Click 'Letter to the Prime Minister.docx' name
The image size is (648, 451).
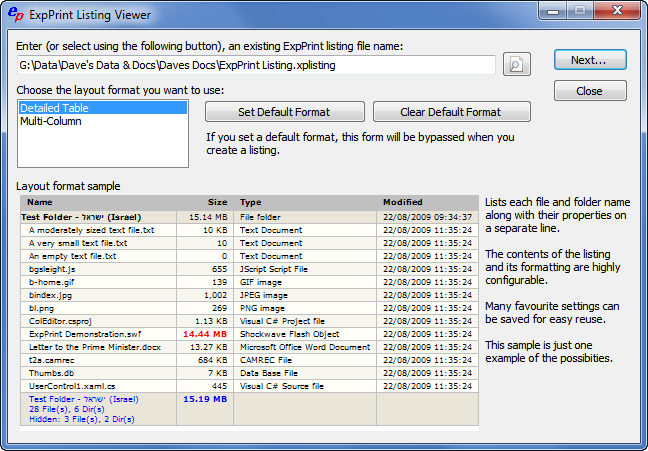tap(95, 347)
